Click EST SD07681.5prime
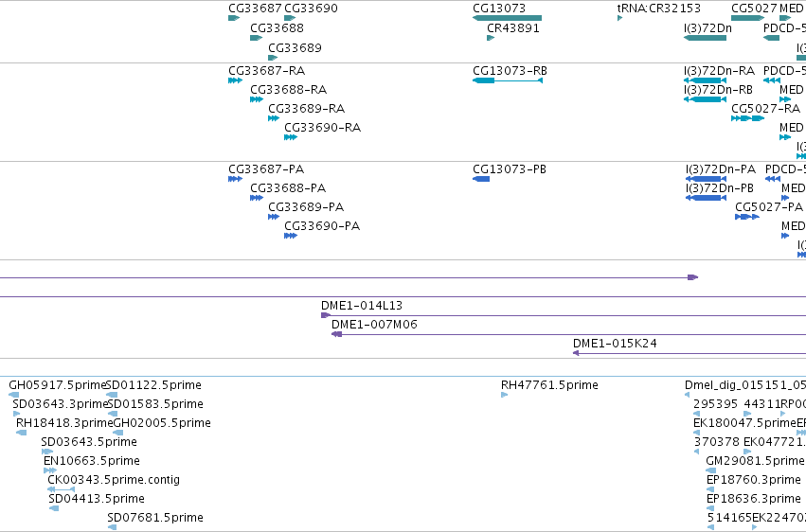Viewport: 806px width, 532px height. click(x=112, y=527)
